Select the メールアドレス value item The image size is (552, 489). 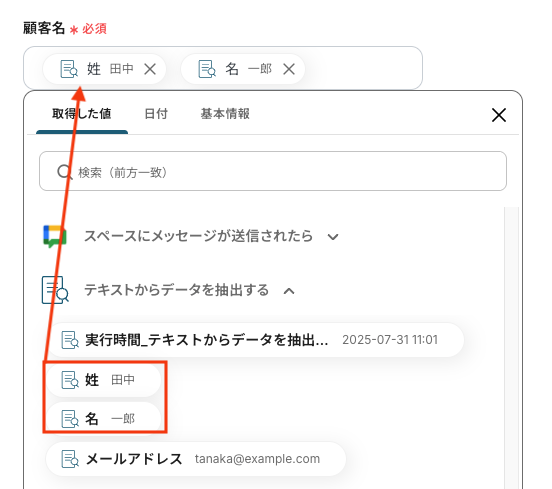coord(196,459)
